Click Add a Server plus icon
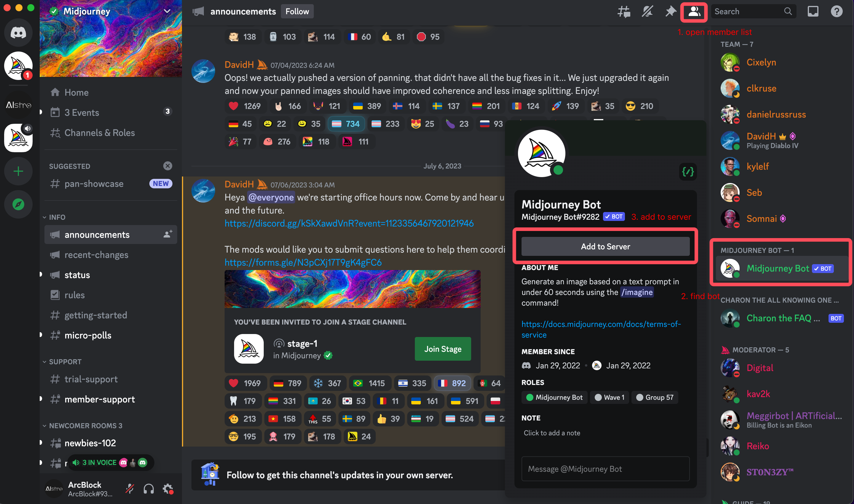The image size is (854, 504). [x=18, y=171]
